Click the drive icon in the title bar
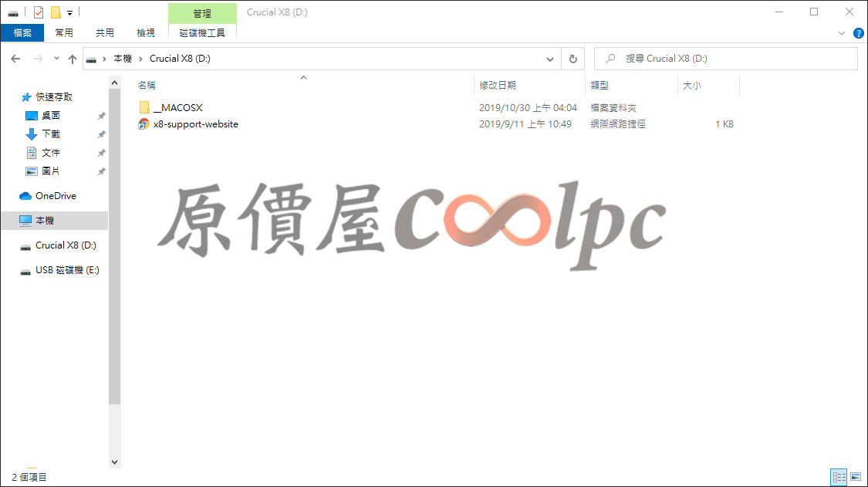Screen dimensions: 868x487 tap(13, 13)
